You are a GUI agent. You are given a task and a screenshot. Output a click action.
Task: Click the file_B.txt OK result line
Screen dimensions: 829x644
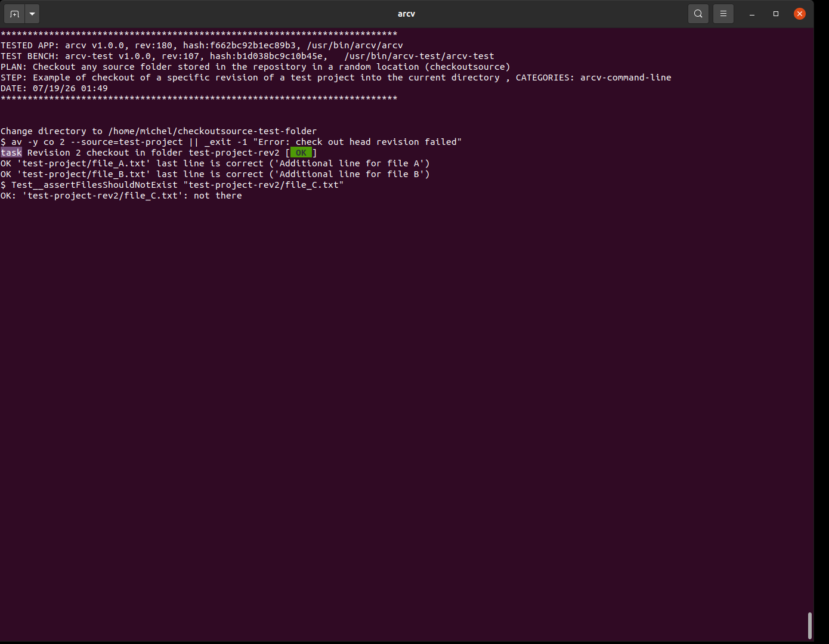pyautogui.click(x=215, y=174)
